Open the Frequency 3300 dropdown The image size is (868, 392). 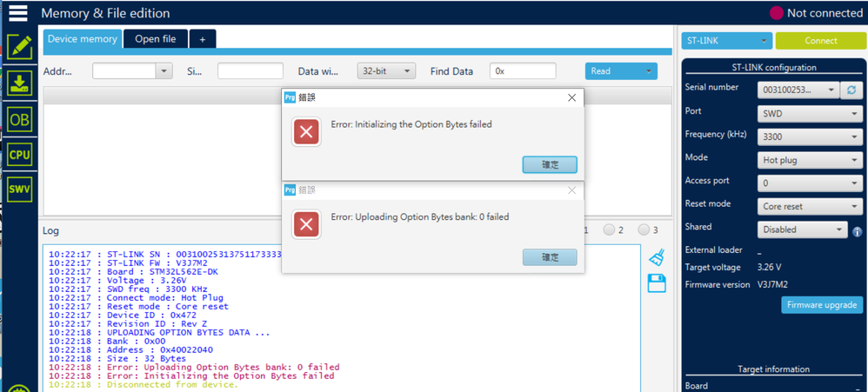(810, 136)
